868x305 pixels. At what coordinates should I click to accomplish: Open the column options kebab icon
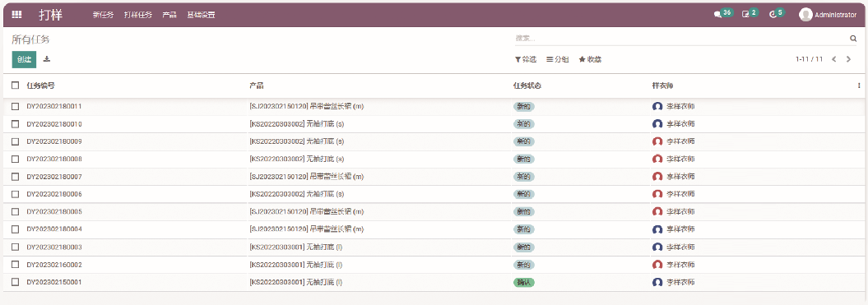click(x=859, y=85)
